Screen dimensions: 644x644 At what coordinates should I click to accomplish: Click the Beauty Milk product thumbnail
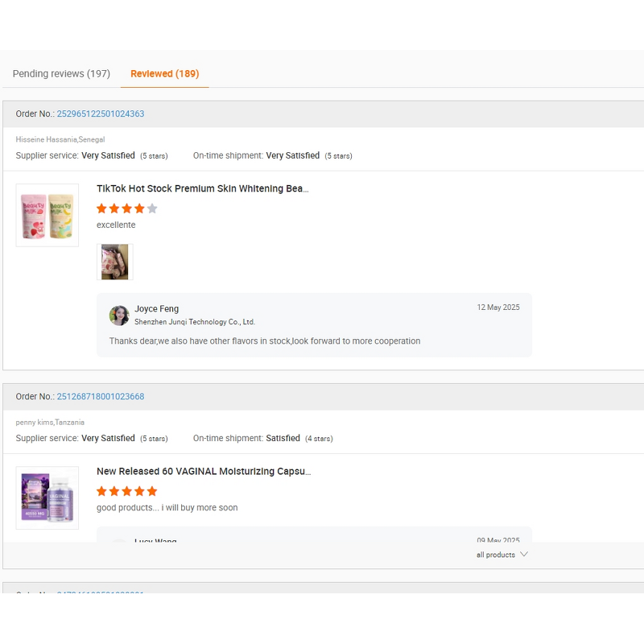coord(47,215)
